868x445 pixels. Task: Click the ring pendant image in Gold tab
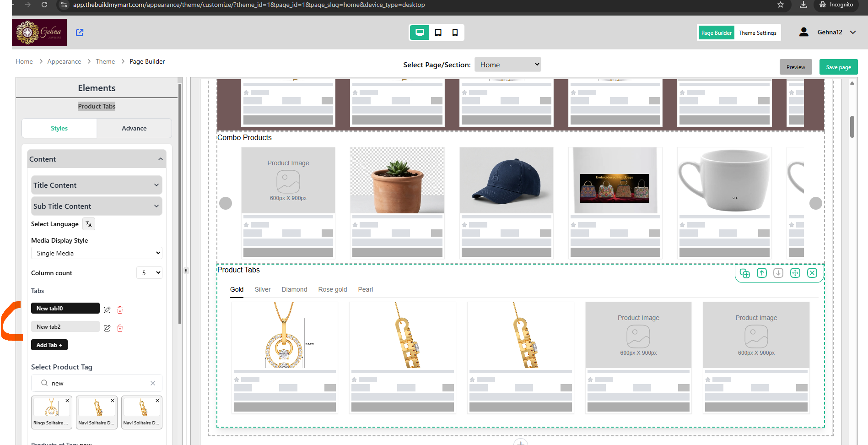pos(285,335)
